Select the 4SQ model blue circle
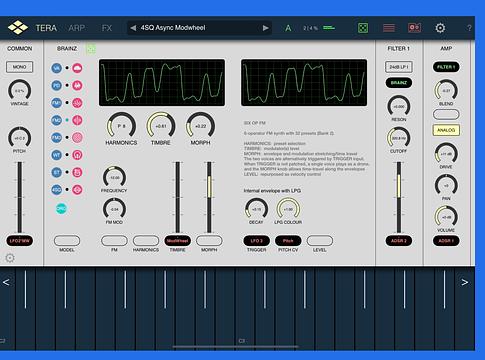 [x=57, y=190]
